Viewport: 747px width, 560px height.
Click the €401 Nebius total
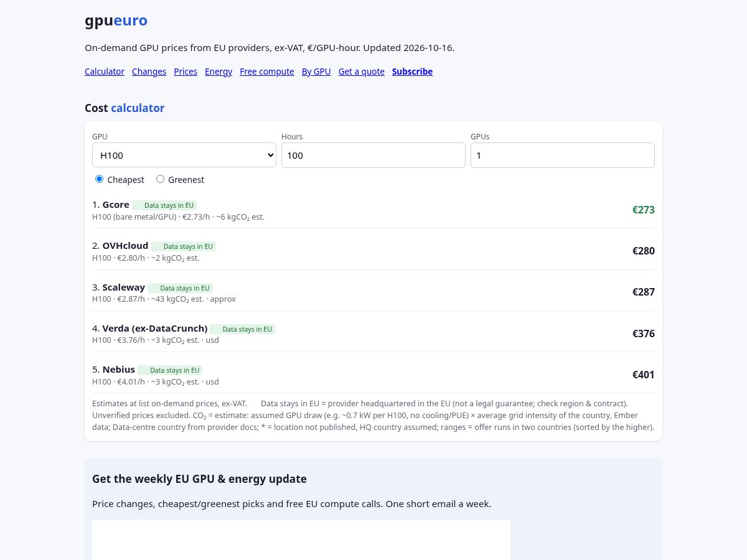point(644,375)
